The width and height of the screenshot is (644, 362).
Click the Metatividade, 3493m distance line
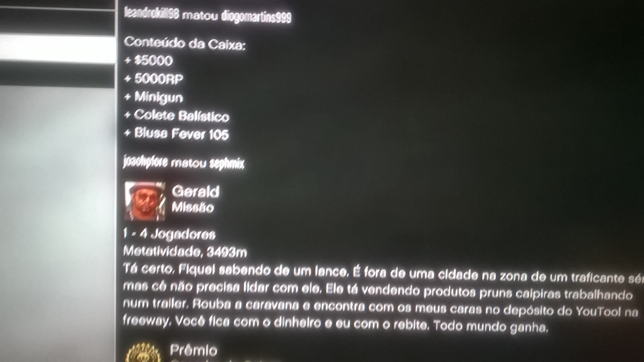point(185,251)
